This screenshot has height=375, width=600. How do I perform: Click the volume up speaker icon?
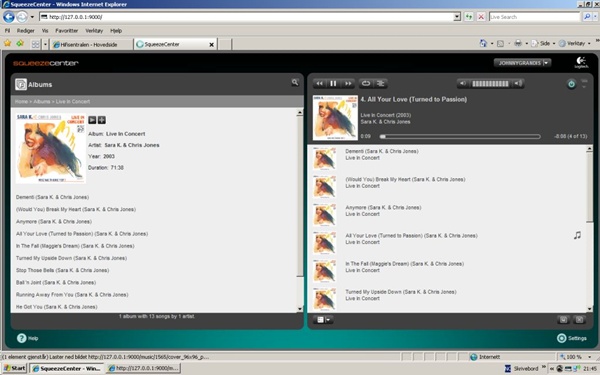click(x=518, y=83)
